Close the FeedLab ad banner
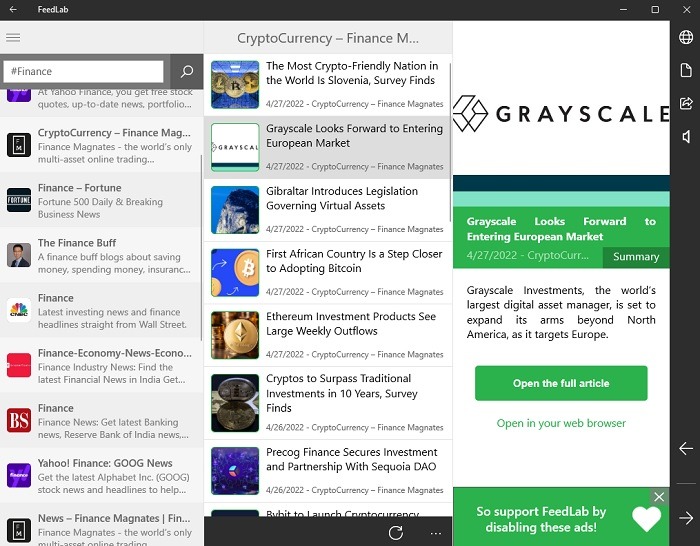The image size is (700, 546). [x=658, y=497]
